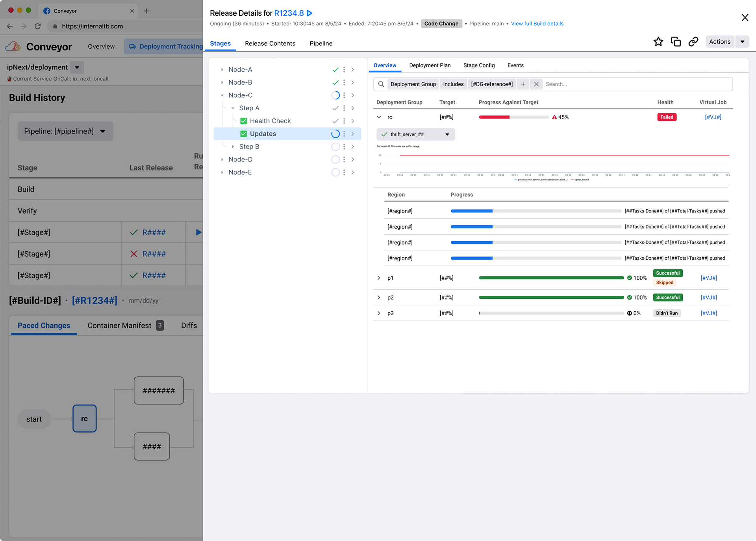This screenshot has width=756, height=541.
Task: Close the Release Details panel
Action: pyautogui.click(x=745, y=17)
